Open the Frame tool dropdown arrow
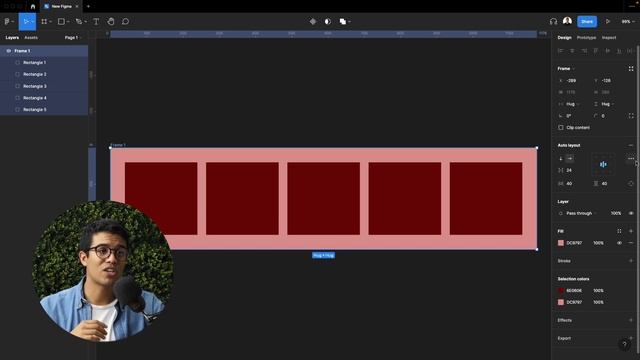Viewport: 640px width, 360px height. coord(50,22)
